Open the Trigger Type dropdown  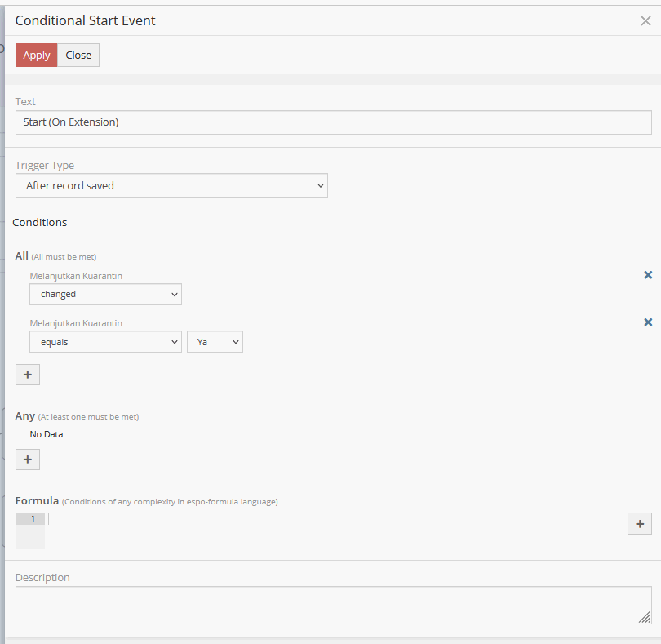tap(171, 186)
